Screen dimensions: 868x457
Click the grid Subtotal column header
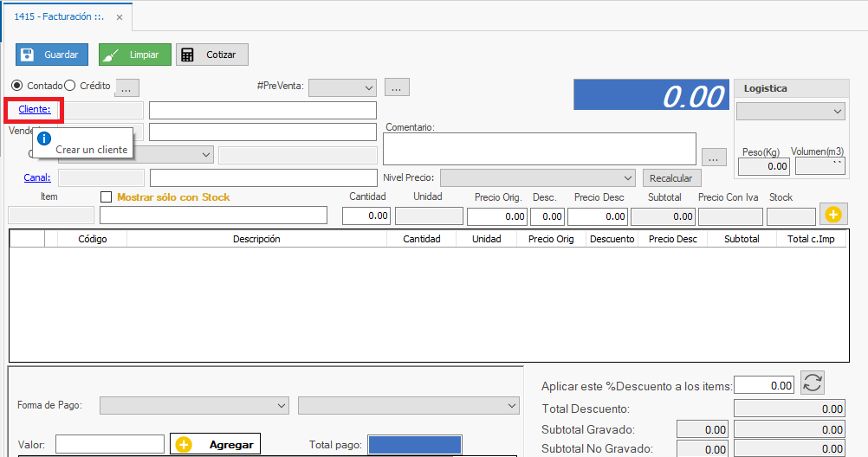point(742,239)
